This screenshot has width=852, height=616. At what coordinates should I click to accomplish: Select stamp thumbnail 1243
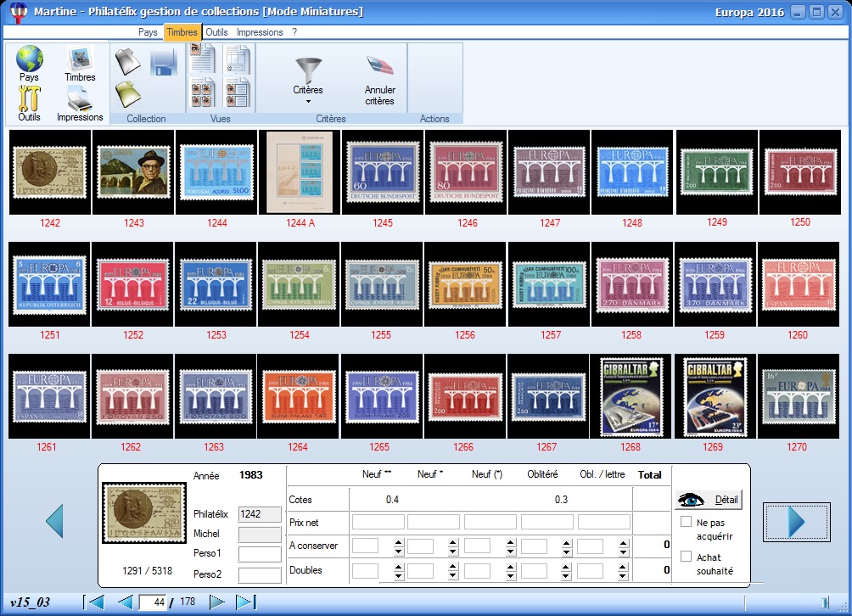(134, 171)
